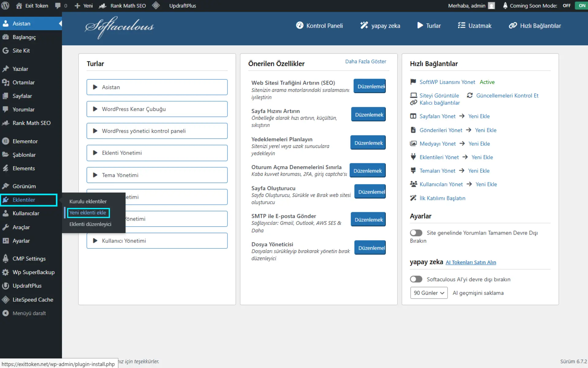This screenshot has height=368, width=588.
Task: Open Site Kit Google icon in sidebar
Action: click(x=6, y=51)
